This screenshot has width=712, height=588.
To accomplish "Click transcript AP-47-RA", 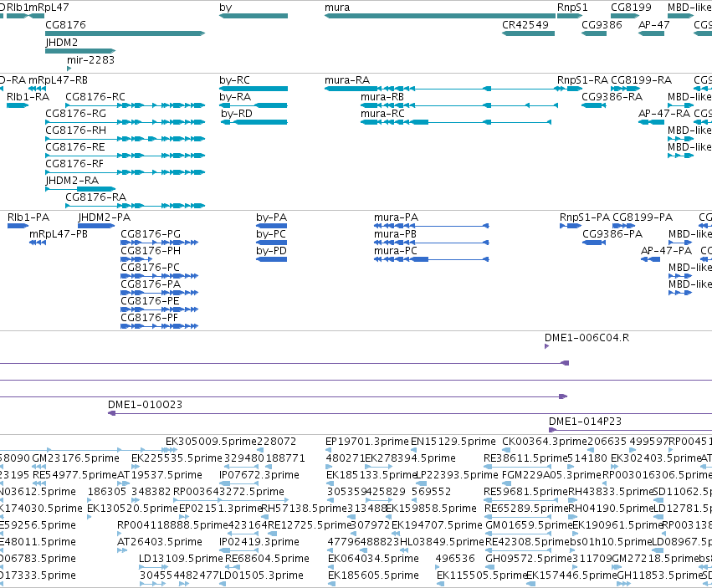I will pos(663,114).
